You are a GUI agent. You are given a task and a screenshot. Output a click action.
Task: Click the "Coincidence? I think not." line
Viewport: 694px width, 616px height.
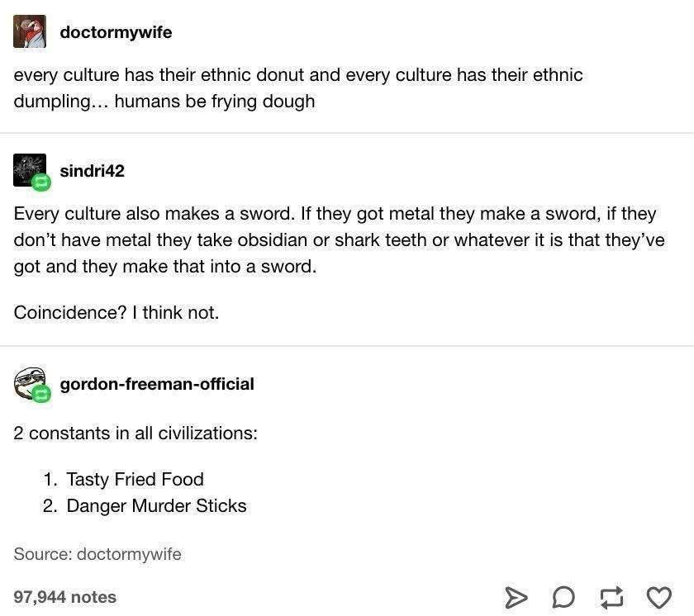[116, 313]
